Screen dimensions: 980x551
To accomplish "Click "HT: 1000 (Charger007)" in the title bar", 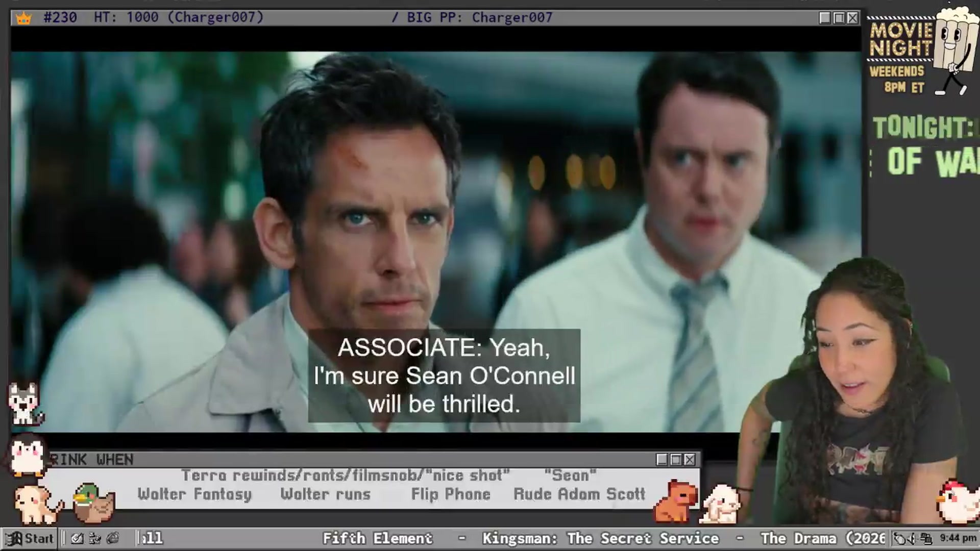I will click(x=179, y=17).
